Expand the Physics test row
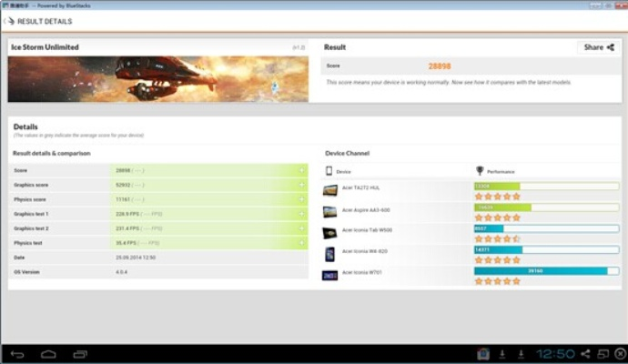 [301, 243]
